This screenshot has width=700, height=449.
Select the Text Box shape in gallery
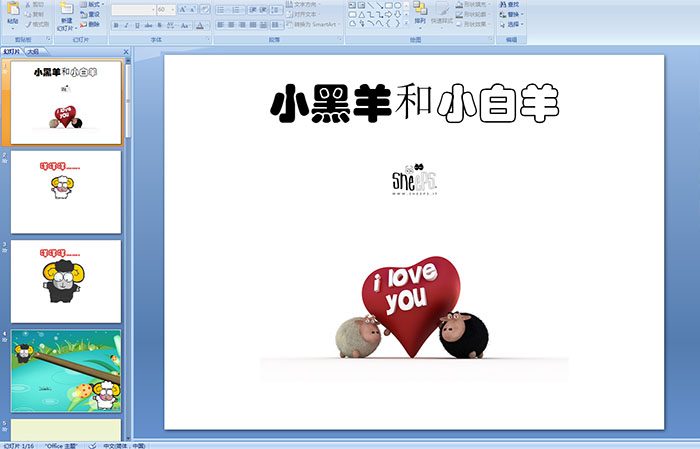(x=352, y=5)
